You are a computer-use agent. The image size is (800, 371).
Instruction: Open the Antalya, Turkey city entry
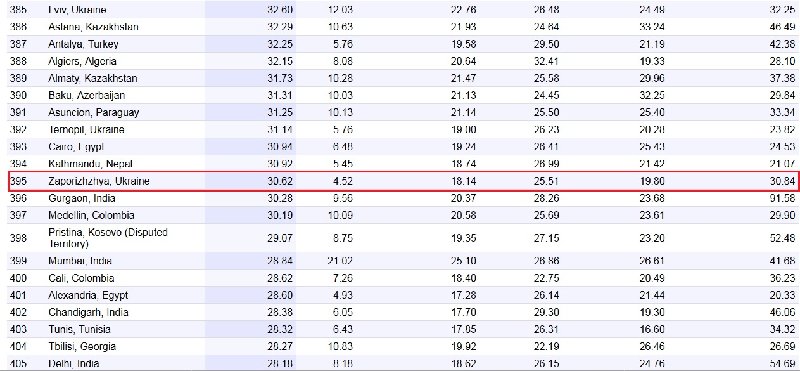click(83, 44)
